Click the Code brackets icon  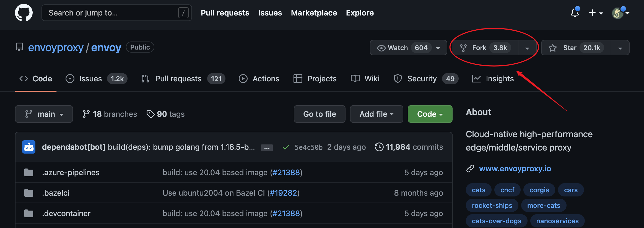click(x=24, y=79)
